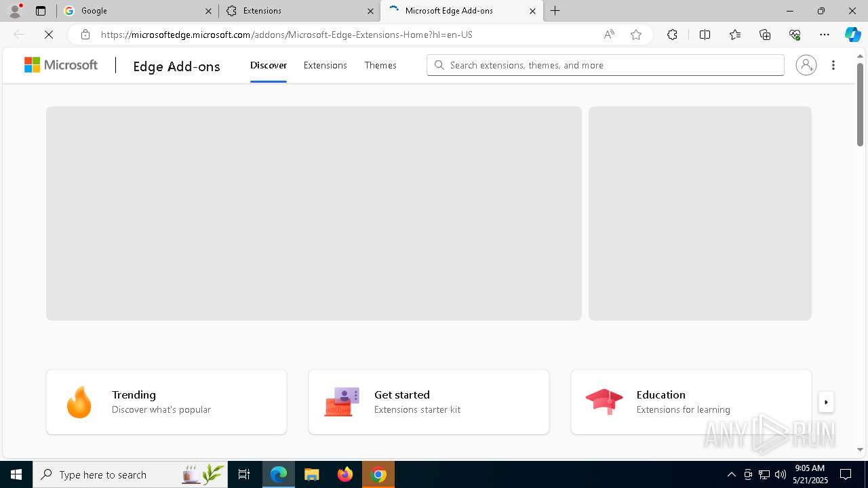Open Settings and more menu
The width and height of the screenshot is (868, 488).
click(825, 35)
